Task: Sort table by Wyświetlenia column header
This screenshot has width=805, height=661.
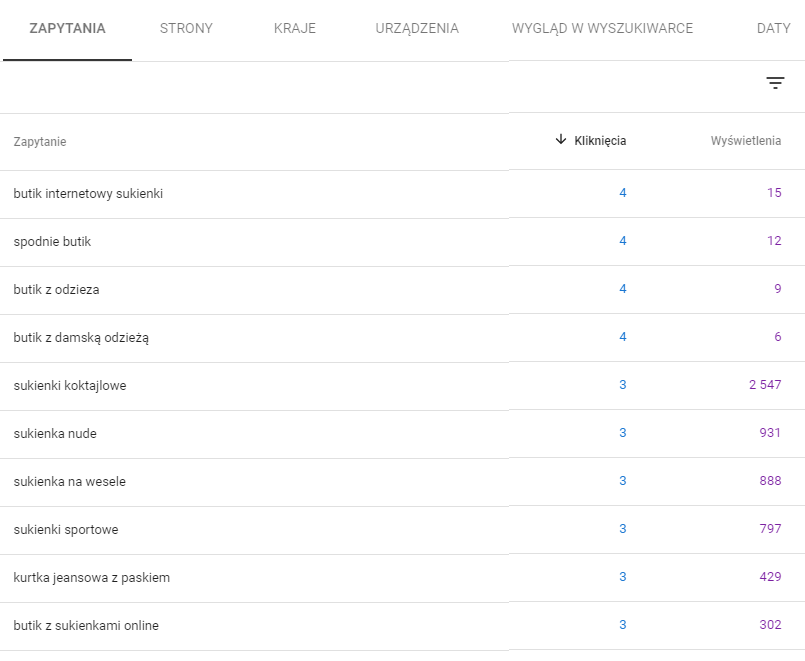Action: pyautogui.click(x=745, y=141)
